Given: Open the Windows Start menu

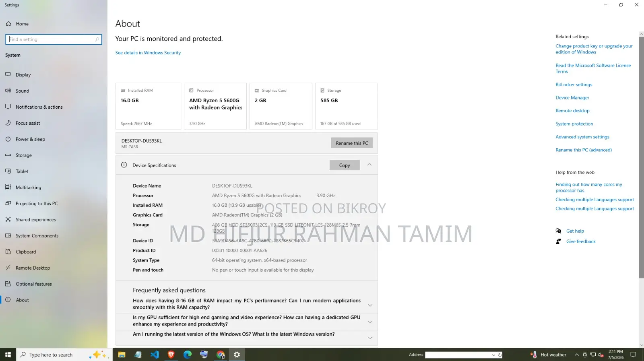Looking at the screenshot, I should click(8, 355).
